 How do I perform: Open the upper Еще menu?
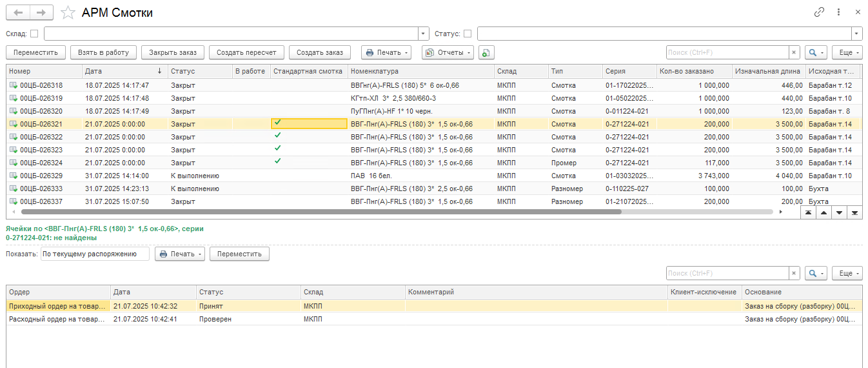[x=847, y=52]
